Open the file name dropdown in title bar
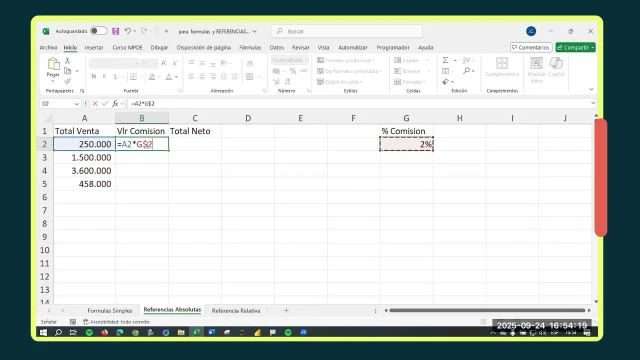640x360 pixels. point(255,31)
